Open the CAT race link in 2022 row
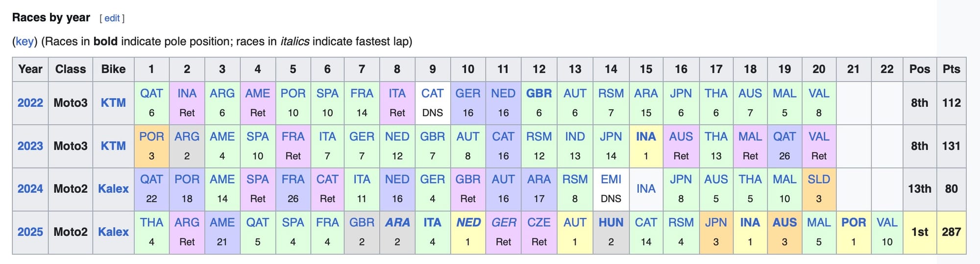 [x=432, y=94]
